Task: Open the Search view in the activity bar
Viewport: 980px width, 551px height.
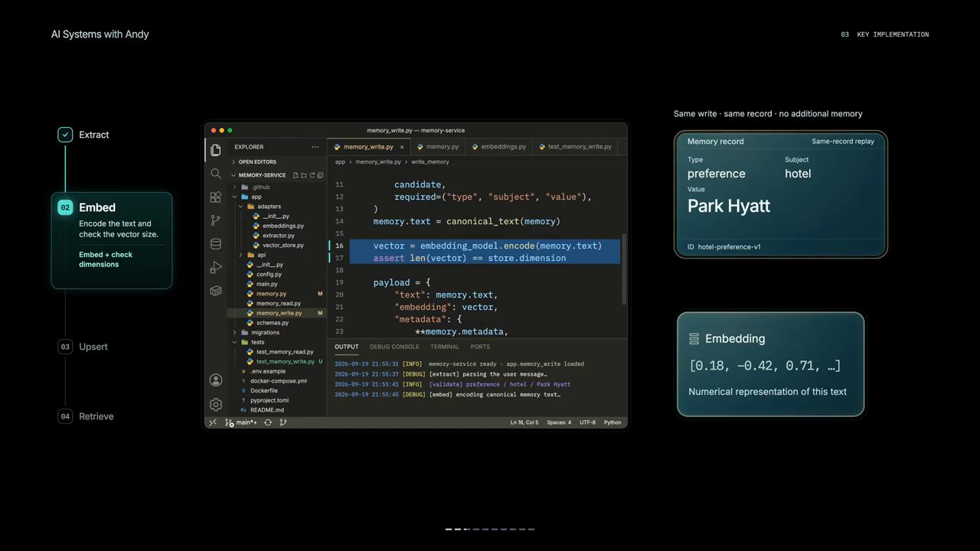Action: [x=216, y=174]
